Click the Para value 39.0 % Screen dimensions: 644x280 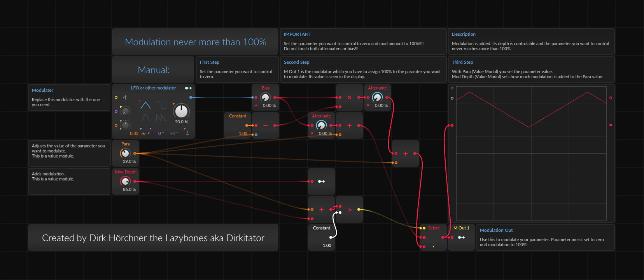coord(129,161)
